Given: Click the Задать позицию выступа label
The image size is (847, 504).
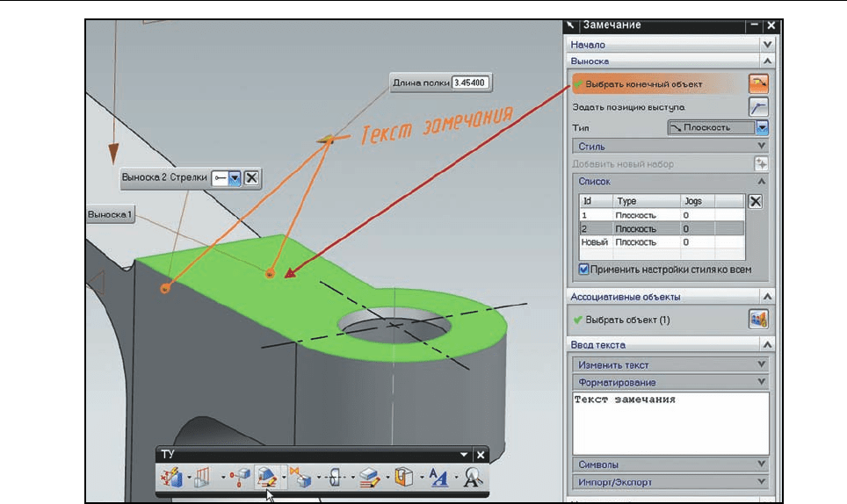Looking at the screenshot, I should (x=628, y=107).
